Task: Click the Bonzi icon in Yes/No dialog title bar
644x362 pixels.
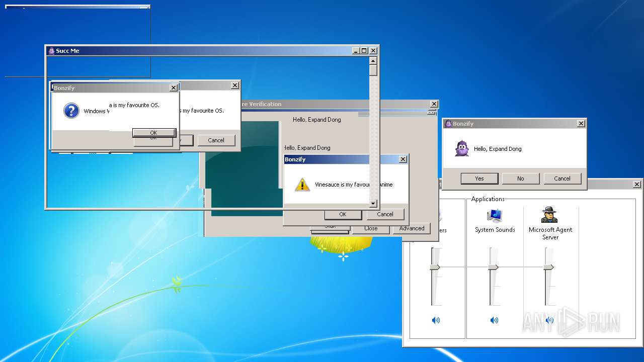Action: (x=448, y=124)
